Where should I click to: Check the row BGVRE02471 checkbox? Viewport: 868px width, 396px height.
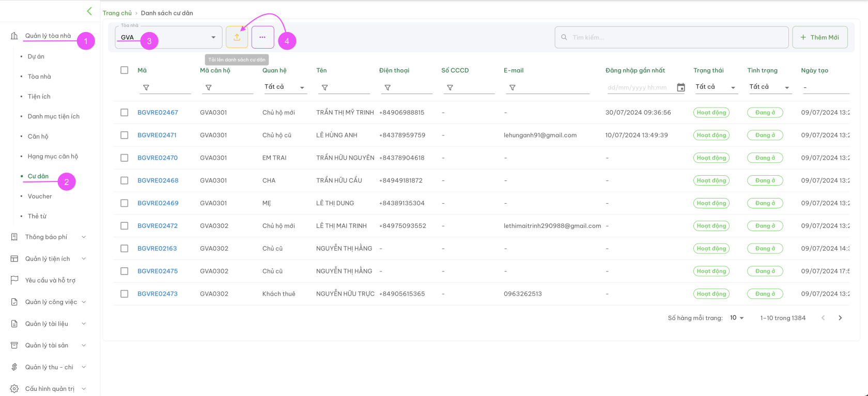tap(125, 135)
